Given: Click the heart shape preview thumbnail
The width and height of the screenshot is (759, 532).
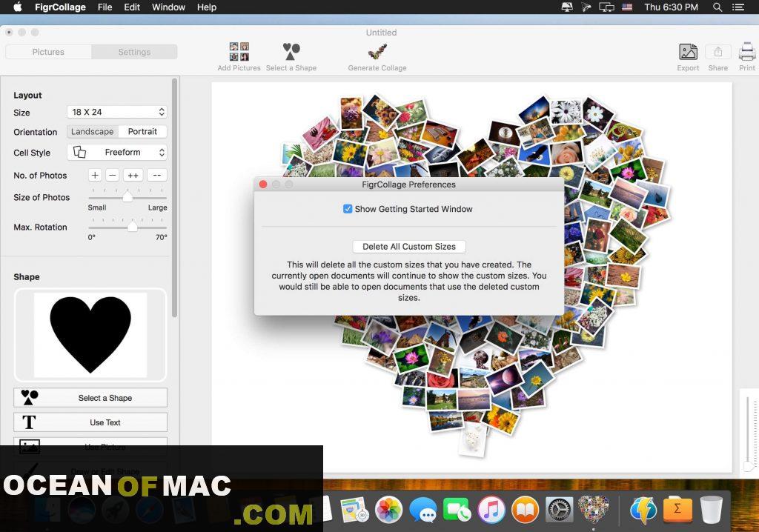Looking at the screenshot, I should (90, 335).
